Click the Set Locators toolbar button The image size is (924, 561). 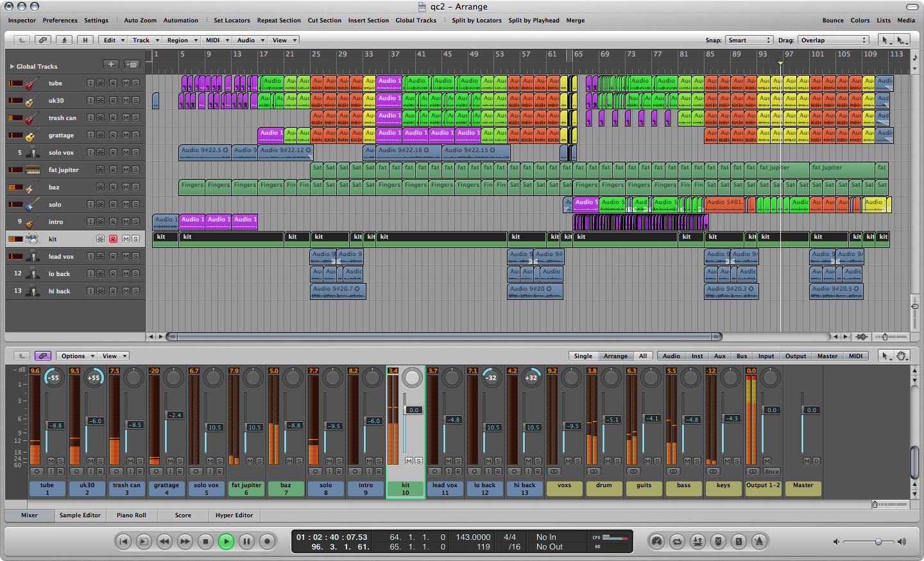tap(232, 21)
